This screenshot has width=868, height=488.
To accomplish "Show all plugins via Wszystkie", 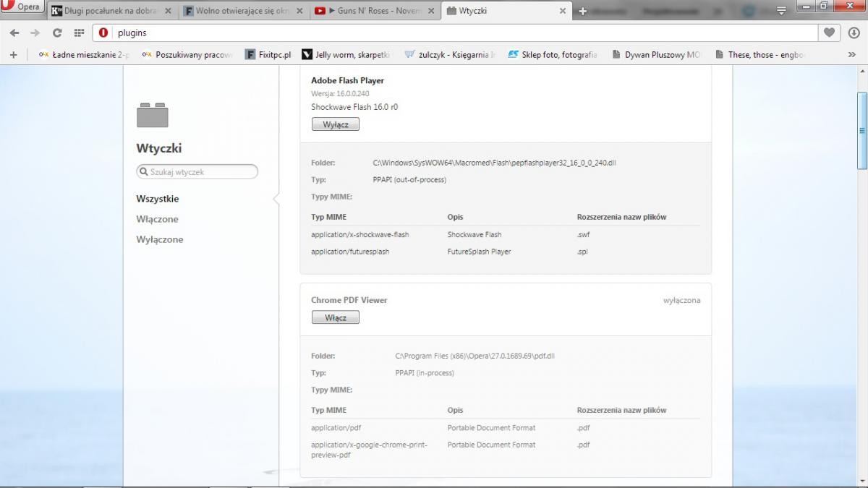I will tap(158, 199).
